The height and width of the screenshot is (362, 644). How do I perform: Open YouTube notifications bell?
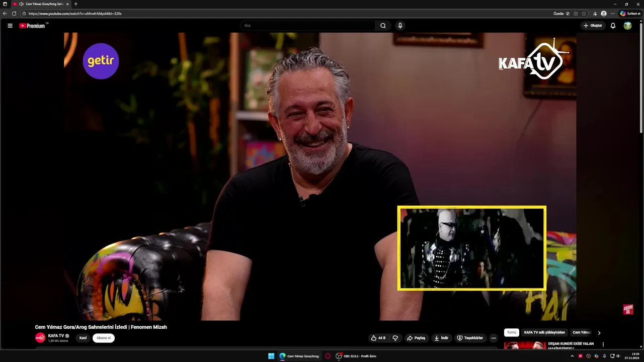click(x=613, y=26)
